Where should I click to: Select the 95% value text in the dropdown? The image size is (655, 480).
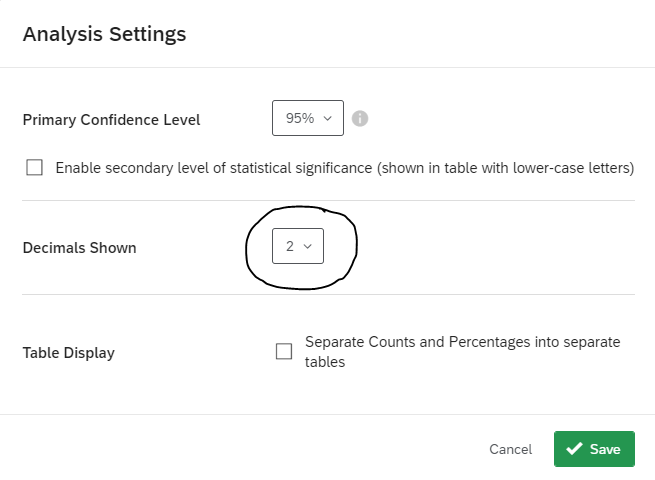(x=300, y=118)
